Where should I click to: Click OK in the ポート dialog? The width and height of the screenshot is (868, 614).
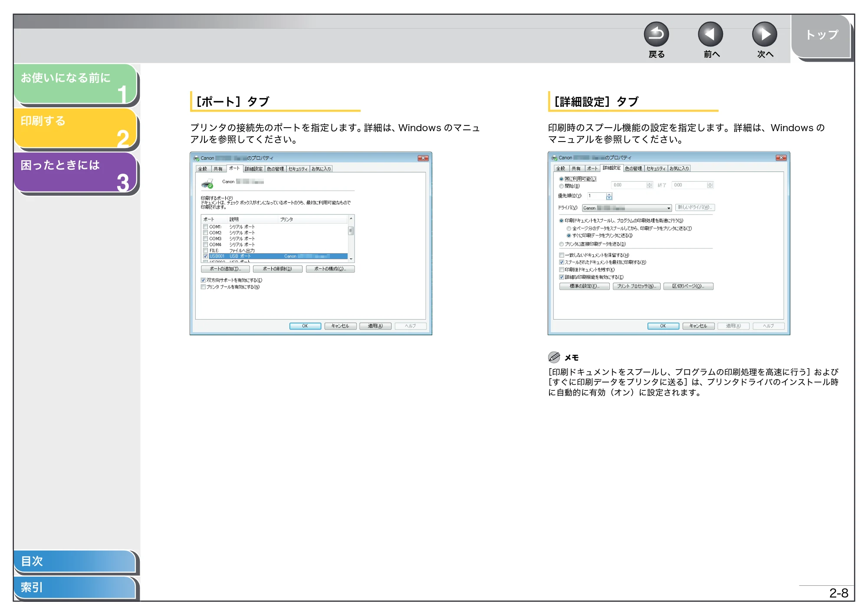[305, 326]
